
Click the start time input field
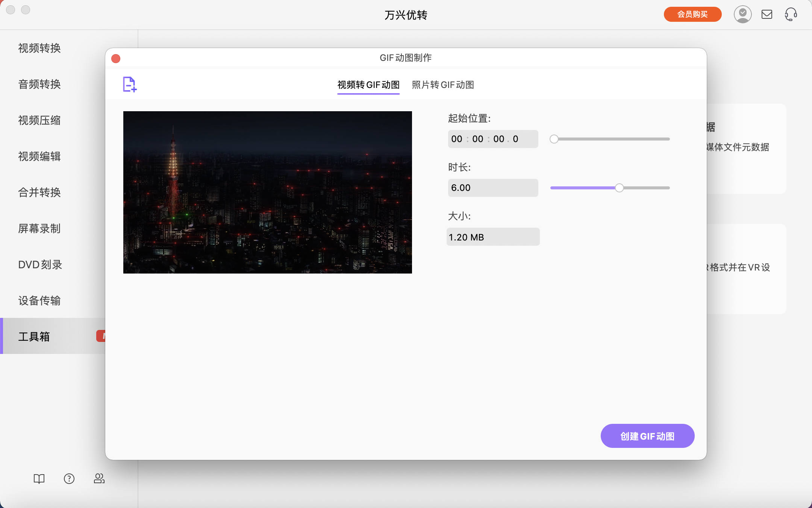(493, 139)
